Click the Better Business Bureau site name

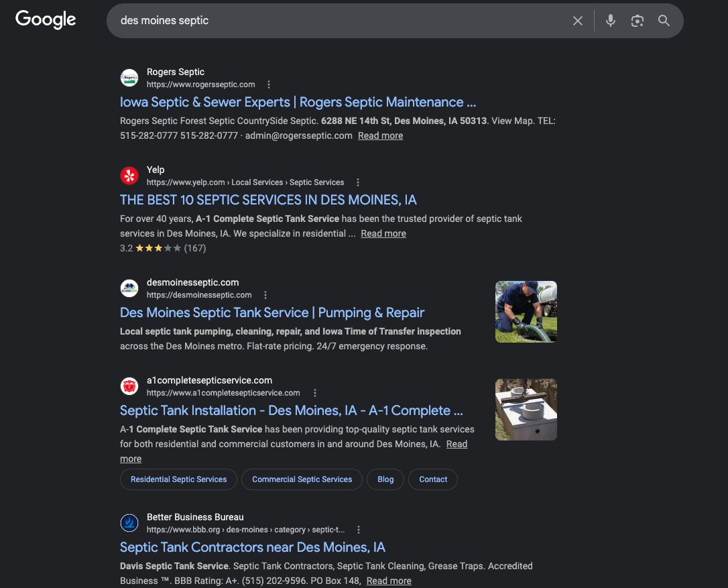point(195,517)
